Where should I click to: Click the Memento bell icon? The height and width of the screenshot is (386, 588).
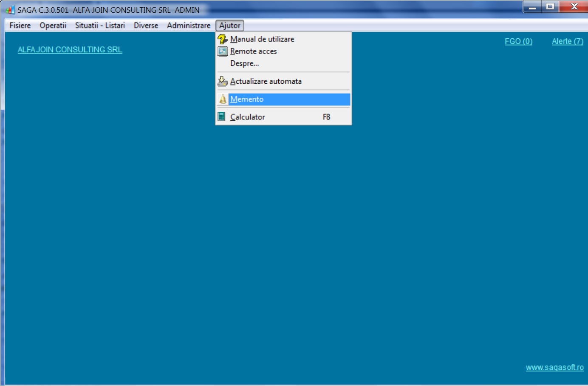pyautogui.click(x=223, y=99)
